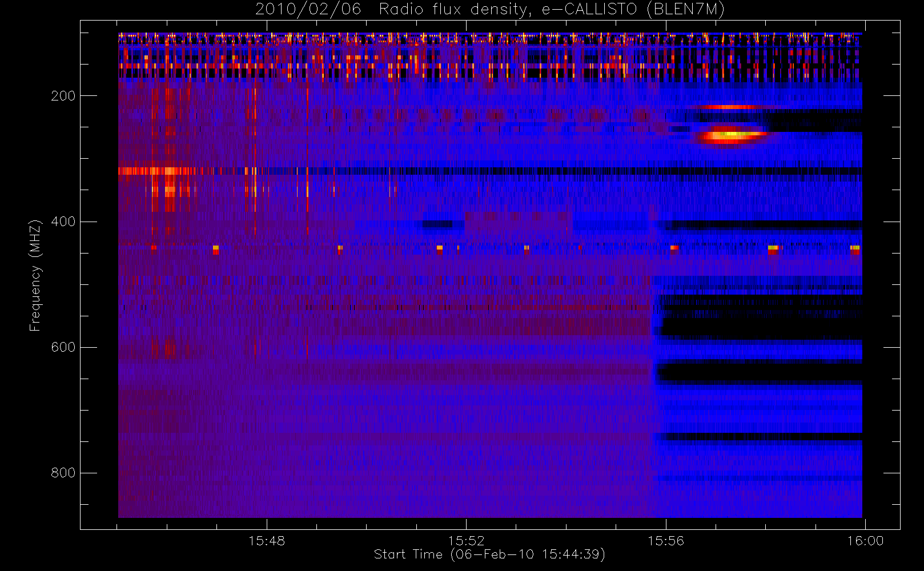
Task: Select the 200 frequency tick label
Action: 63,96
